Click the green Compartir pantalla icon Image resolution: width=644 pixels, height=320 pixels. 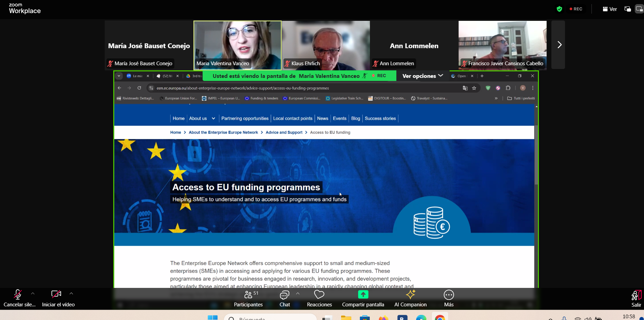coord(363,294)
